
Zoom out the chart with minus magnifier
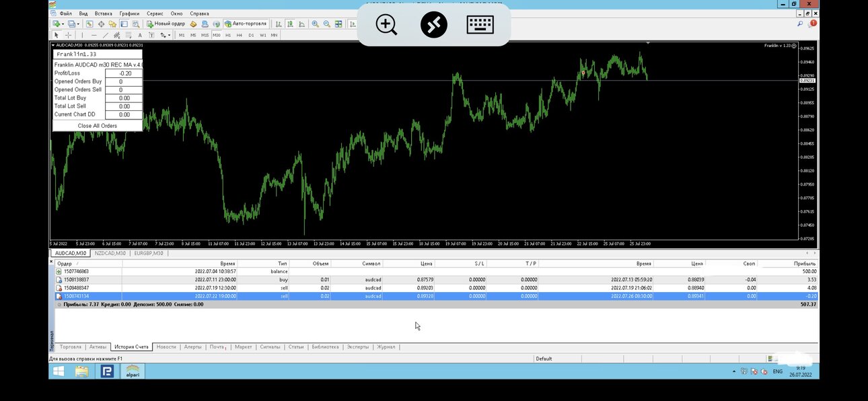327,24
